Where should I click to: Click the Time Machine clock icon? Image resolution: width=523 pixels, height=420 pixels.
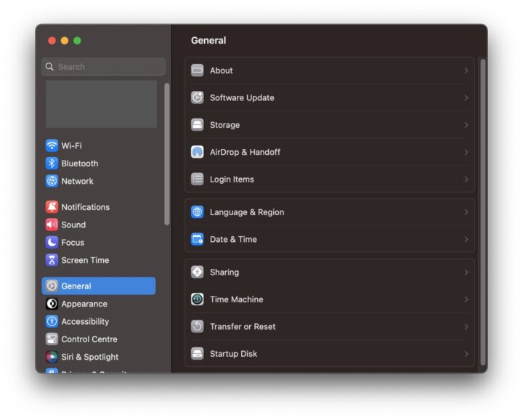(x=197, y=299)
